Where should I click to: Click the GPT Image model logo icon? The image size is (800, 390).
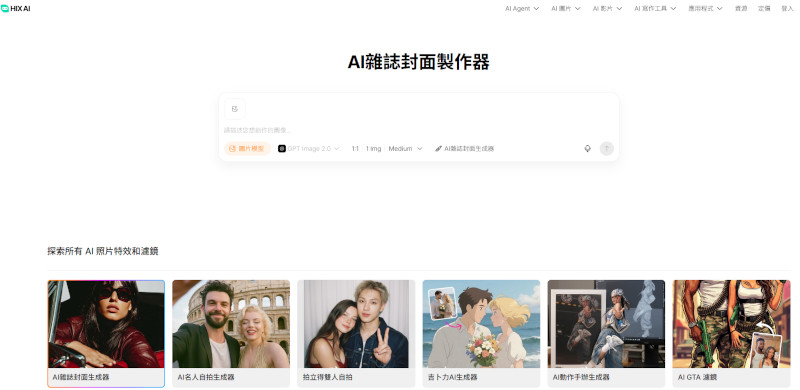click(x=282, y=149)
